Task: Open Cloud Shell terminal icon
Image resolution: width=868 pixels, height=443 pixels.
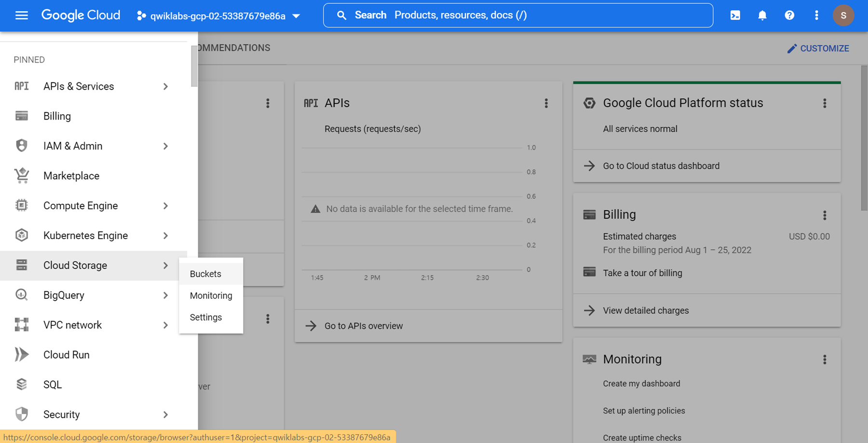Action: (735, 15)
